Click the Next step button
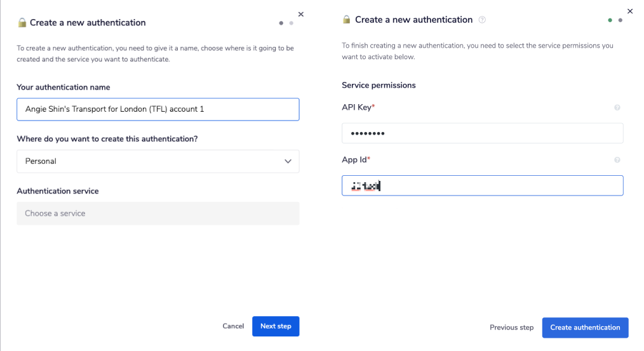This screenshot has width=644, height=351. coord(276,326)
